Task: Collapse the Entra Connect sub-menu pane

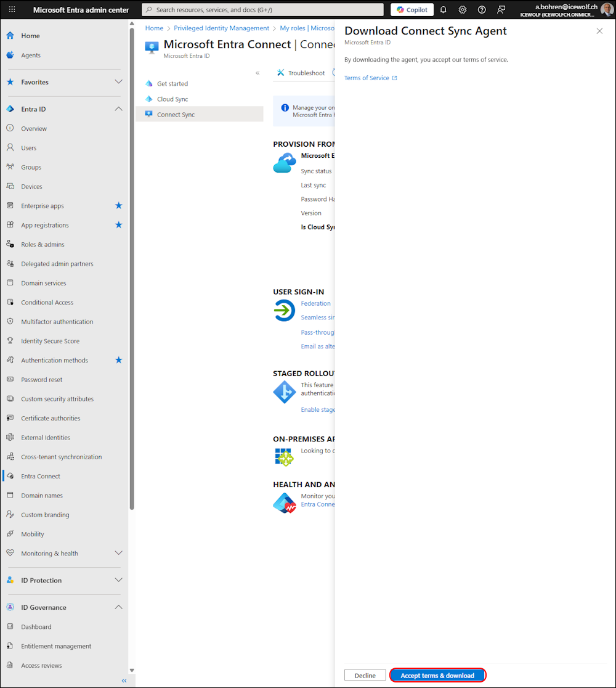Action: [x=257, y=73]
